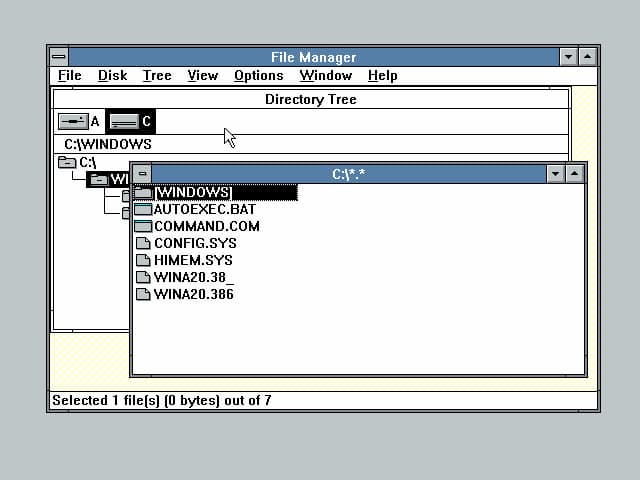Select hard drive C icon
640x480 pixels.
point(124,121)
